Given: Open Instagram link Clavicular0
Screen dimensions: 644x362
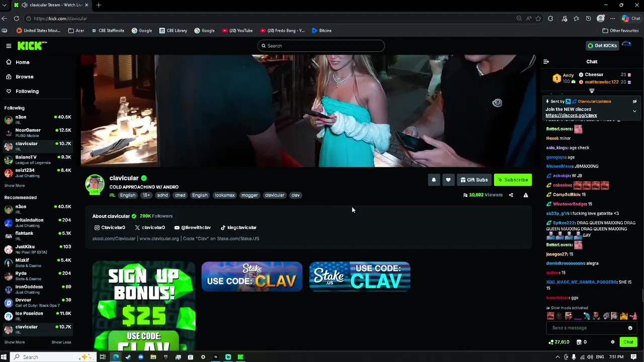Looking at the screenshot, I should coord(110,228).
